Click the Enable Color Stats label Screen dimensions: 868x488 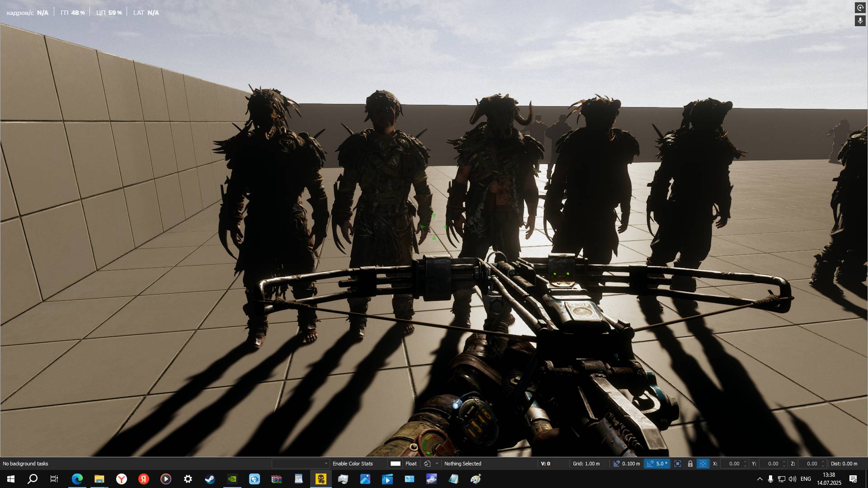pos(353,464)
